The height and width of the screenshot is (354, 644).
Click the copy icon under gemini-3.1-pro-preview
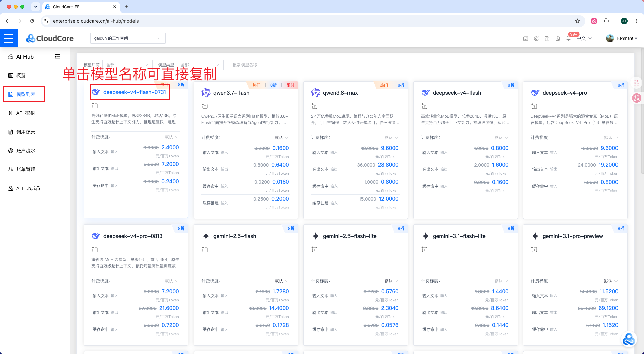tap(534, 250)
